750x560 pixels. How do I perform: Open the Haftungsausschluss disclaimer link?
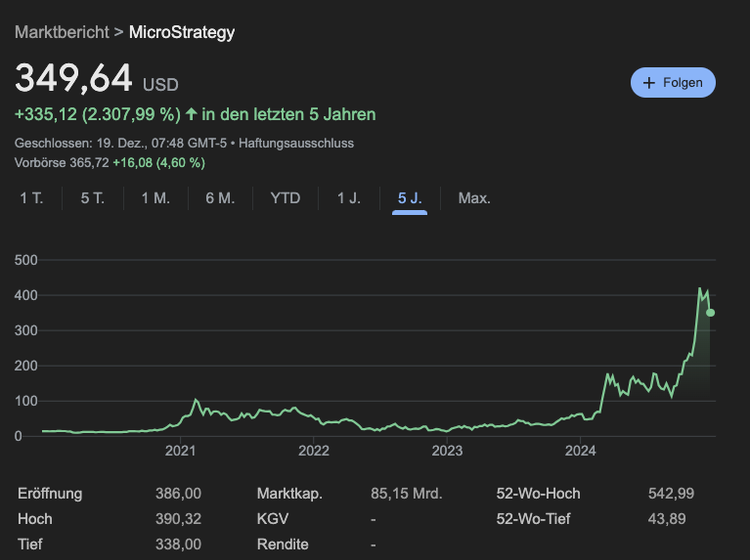pos(296,143)
